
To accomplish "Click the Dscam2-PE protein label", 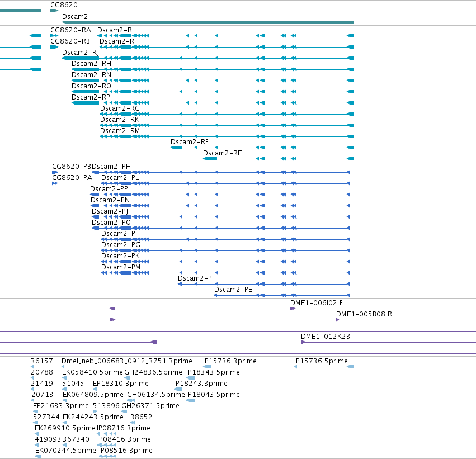I will [233, 290].
